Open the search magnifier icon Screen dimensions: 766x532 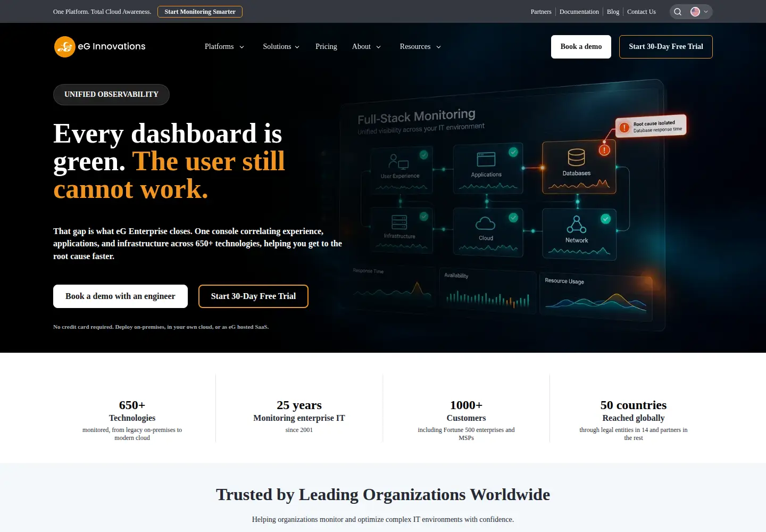coord(678,12)
